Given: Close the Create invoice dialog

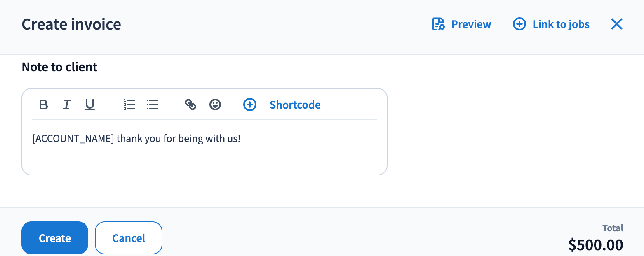Looking at the screenshot, I should point(617,24).
